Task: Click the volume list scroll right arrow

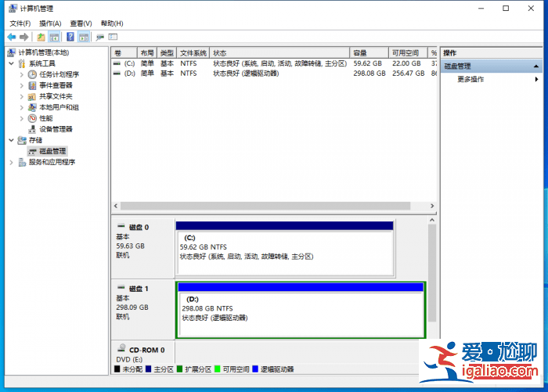Action: point(432,206)
